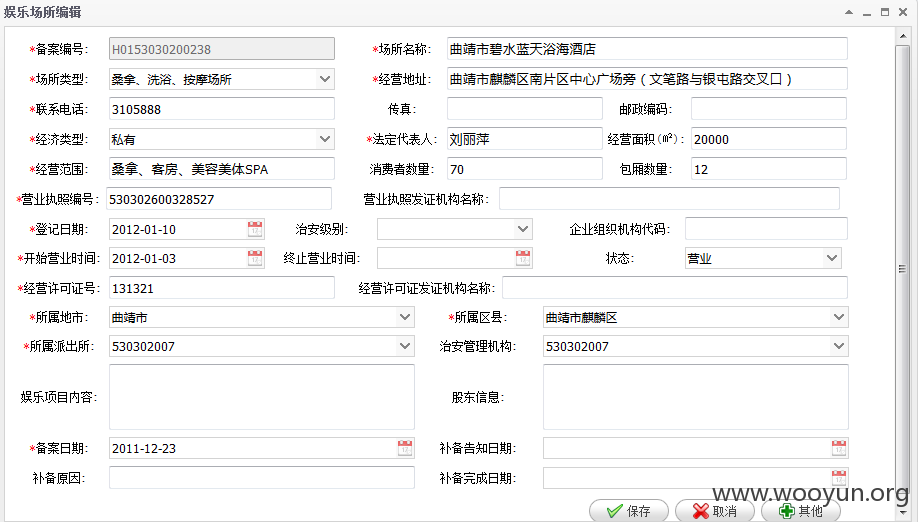This screenshot has height=522, width=918.
Task: Expand the 所属区县 dropdown
Action: click(839, 317)
